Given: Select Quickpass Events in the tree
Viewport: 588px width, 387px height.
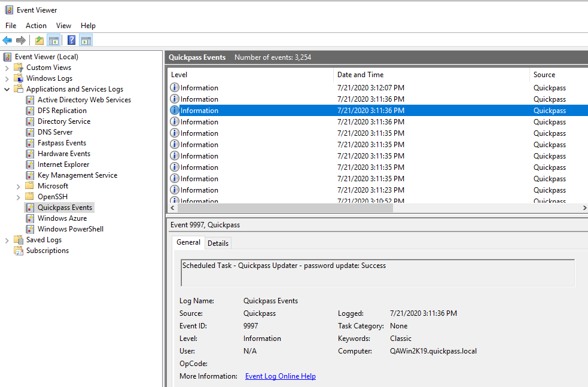Looking at the screenshot, I should [65, 208].
